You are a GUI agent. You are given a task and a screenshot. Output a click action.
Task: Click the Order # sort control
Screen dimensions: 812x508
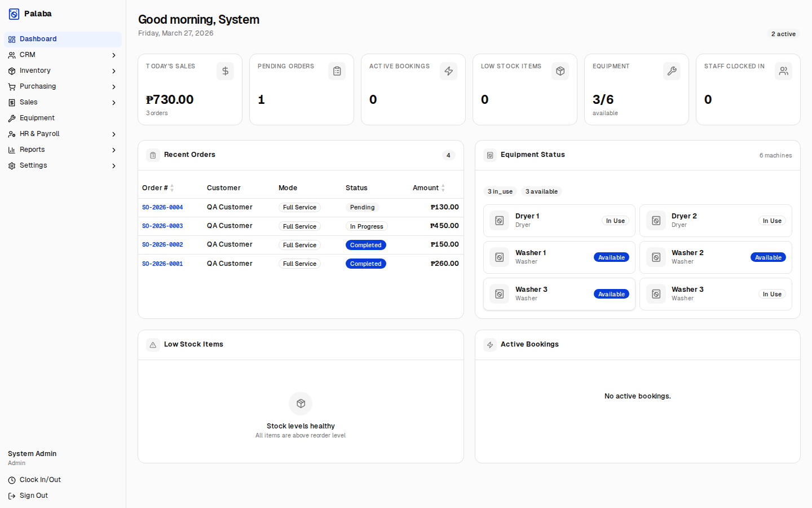(172, 187)
